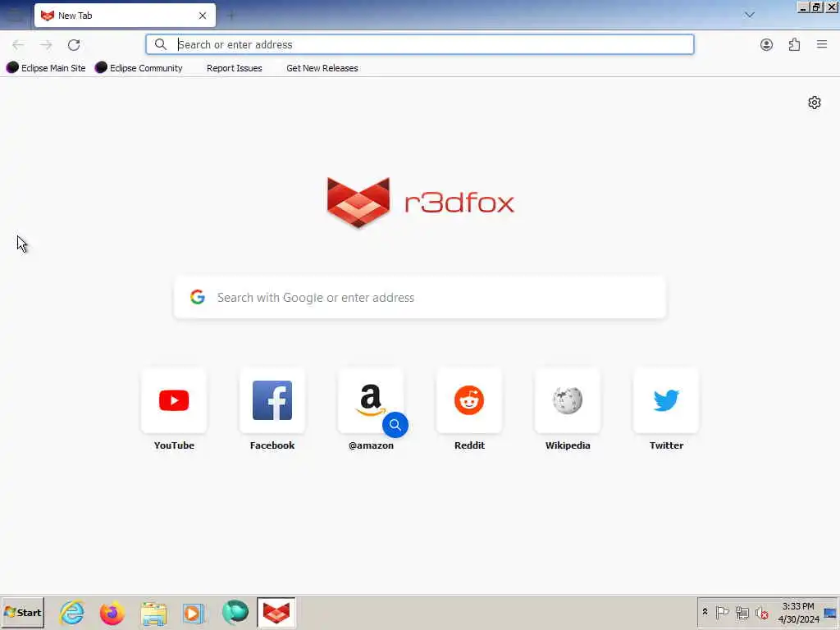Open the Windows Start menu
Viewport: 840px width, 630px height.
(22, 612)
